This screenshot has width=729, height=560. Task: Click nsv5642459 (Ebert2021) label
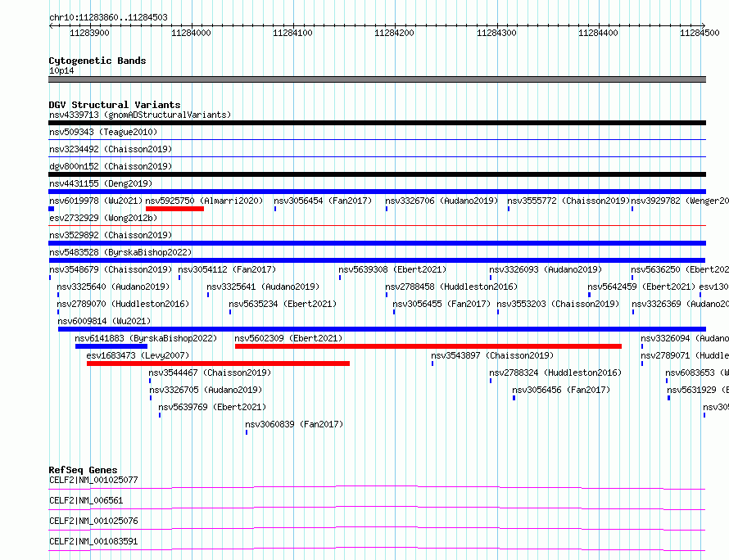click(x=641, y=287)
